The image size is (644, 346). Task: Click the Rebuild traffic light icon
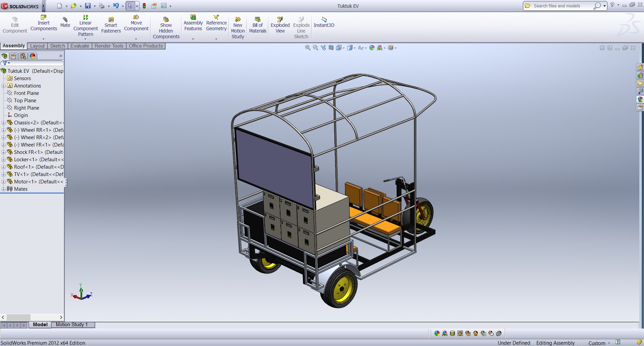click(144, 6)
